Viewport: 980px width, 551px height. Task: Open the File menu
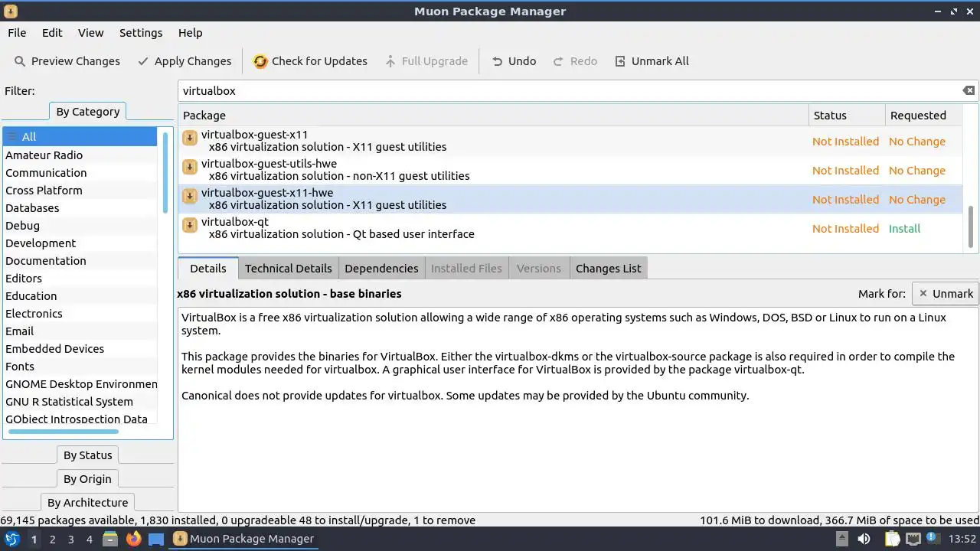coord(17,33)
